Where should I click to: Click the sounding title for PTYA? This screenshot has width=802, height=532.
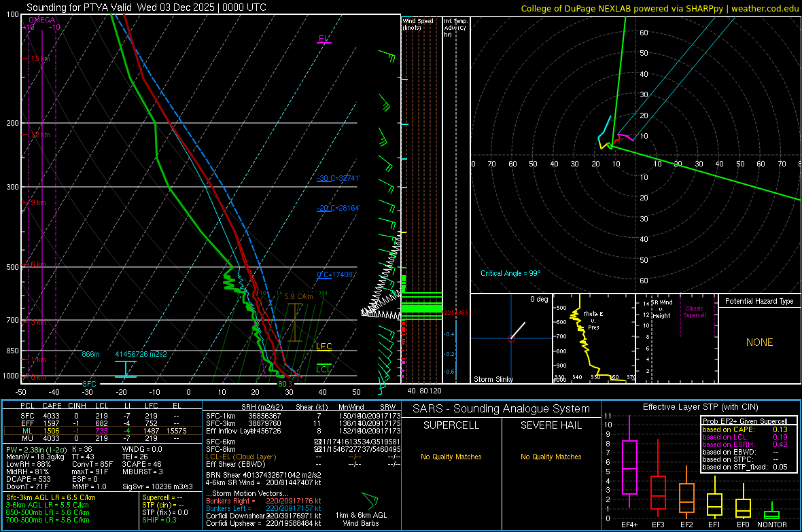pyautogui.click(x=146, y=7)
